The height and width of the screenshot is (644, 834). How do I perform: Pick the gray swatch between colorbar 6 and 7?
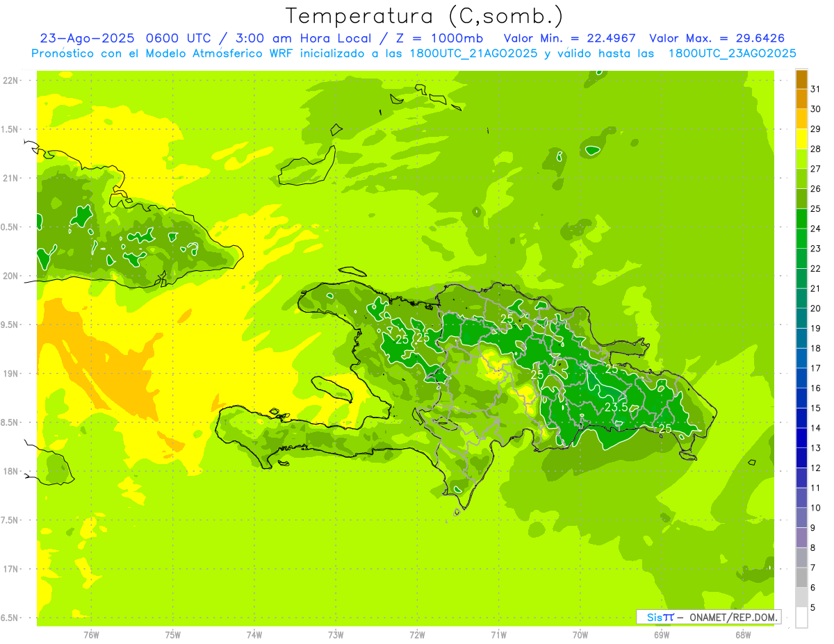801,578
